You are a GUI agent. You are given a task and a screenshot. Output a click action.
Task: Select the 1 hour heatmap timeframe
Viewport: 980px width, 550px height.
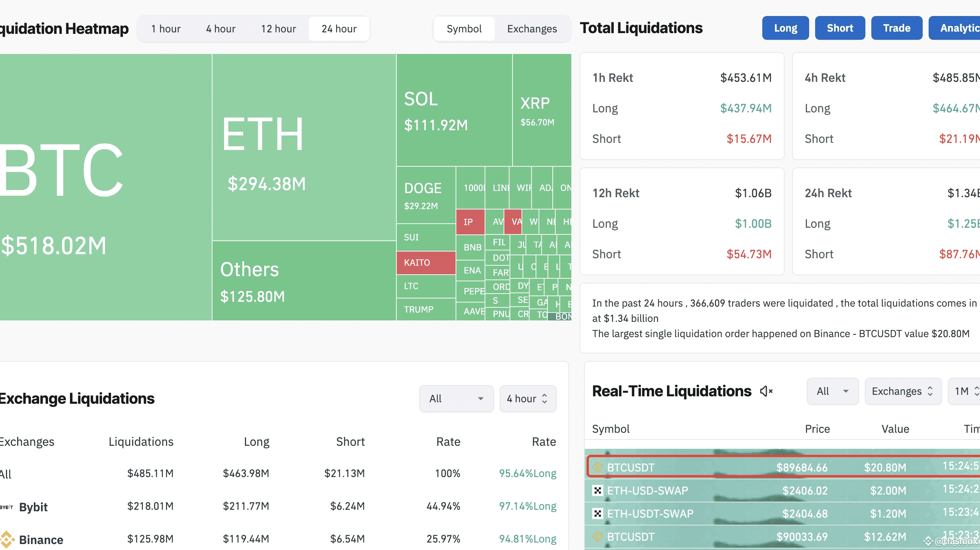click(166, 29)
